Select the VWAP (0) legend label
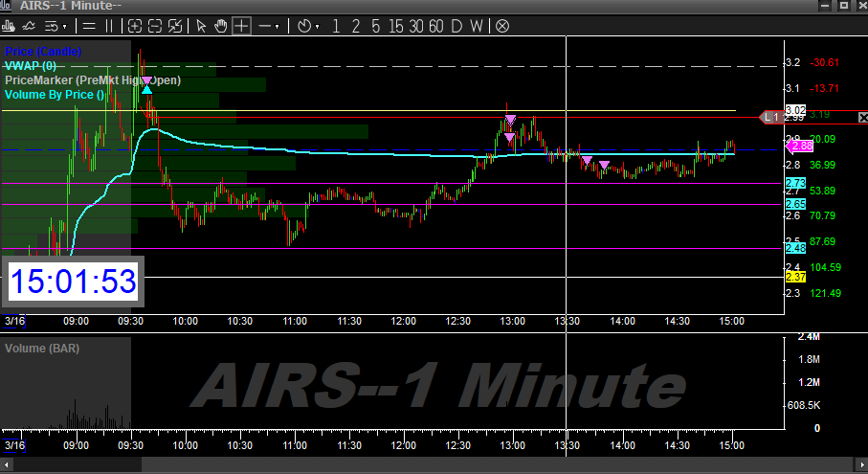 (31, 66)
